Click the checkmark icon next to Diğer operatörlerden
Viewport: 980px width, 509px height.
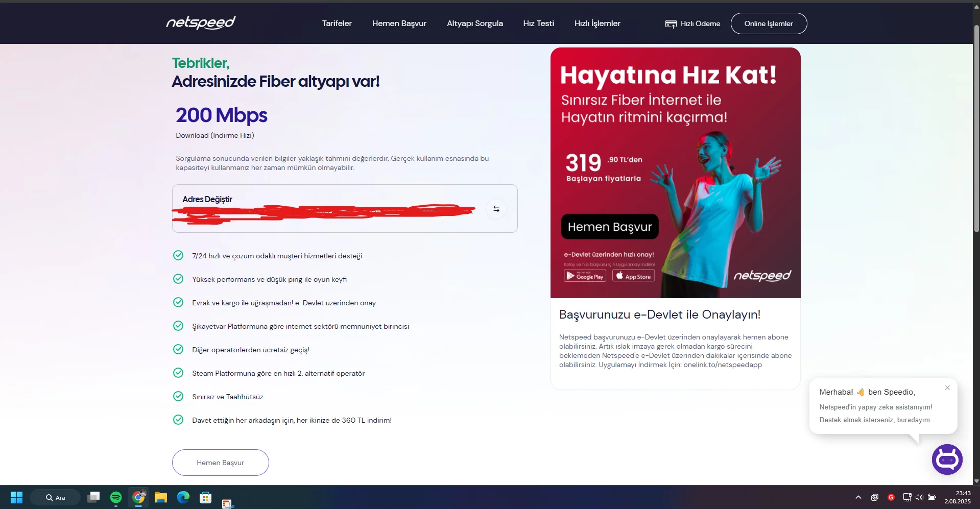(178, 349)
